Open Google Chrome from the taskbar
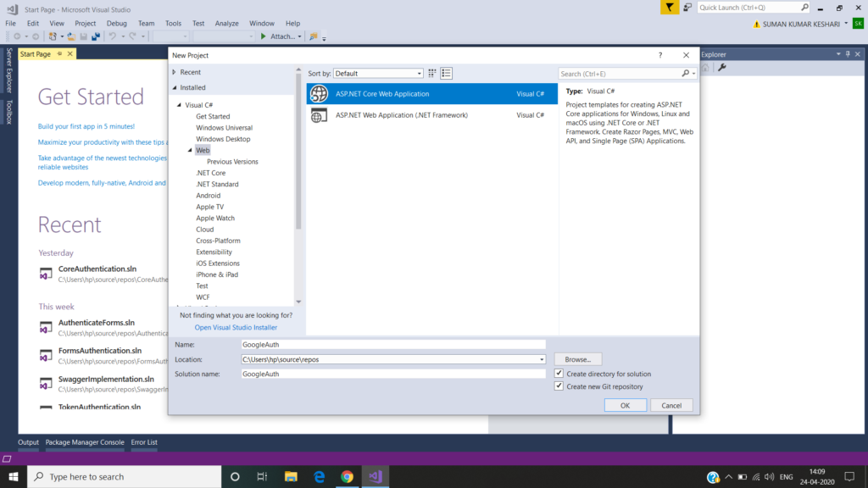The width and height of the screenshot is (868, 488). tap(347, 476)
